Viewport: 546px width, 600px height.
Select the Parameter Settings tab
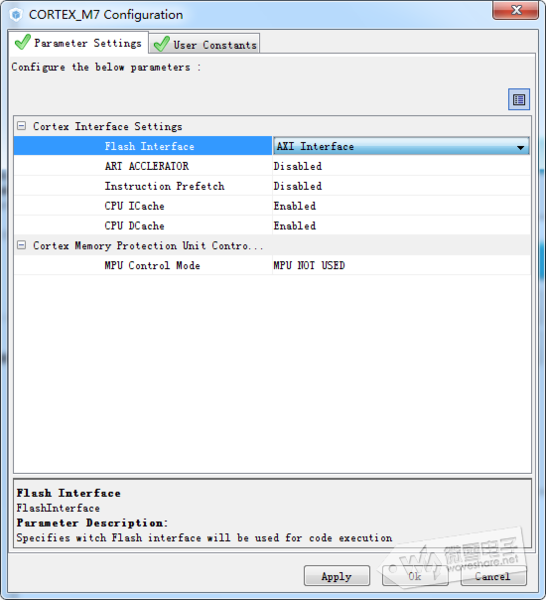78,42
